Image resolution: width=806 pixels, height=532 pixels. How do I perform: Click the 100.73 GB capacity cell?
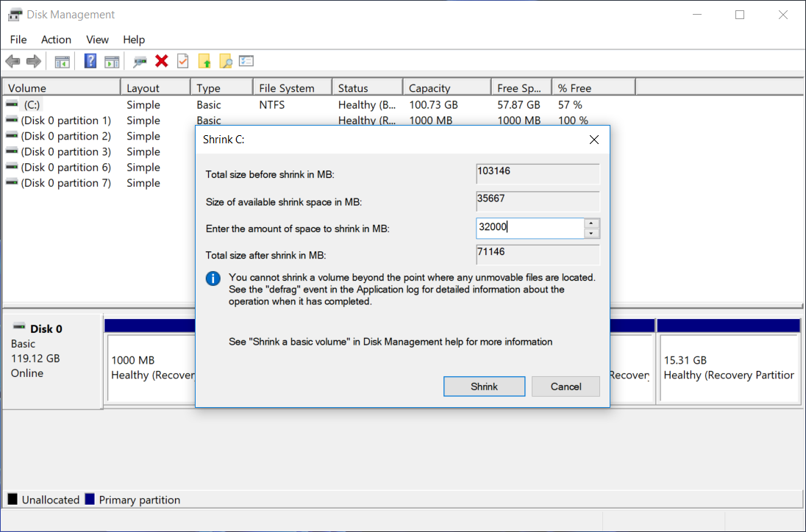tap(433, 105)
